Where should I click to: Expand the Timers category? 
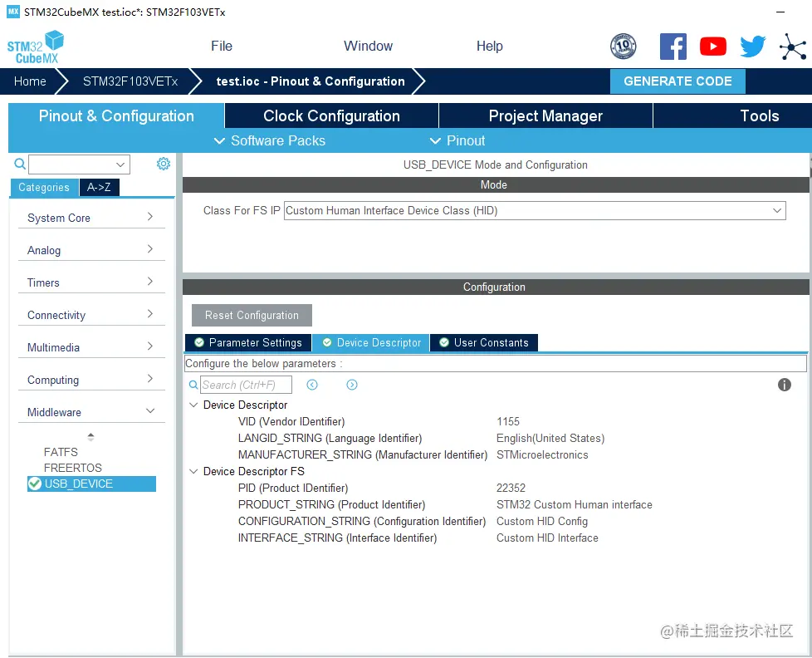pos(91,282)
